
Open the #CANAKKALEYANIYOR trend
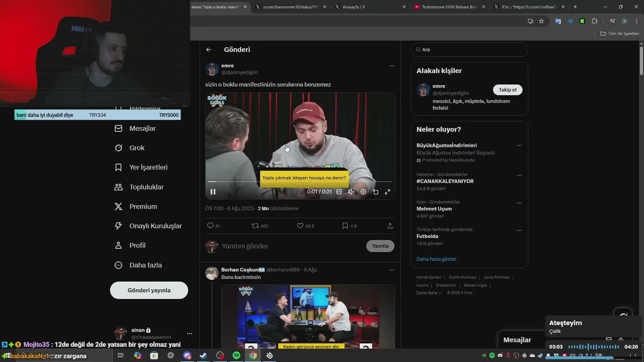pos(445,181)
